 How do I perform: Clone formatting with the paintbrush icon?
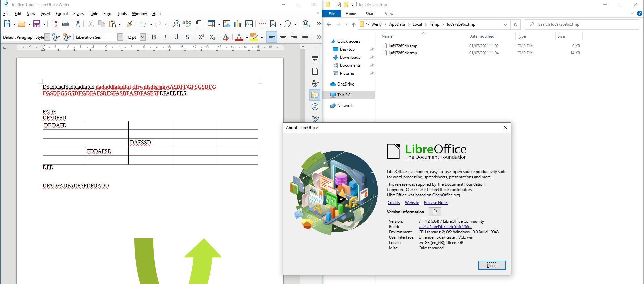tap(130, 24)
